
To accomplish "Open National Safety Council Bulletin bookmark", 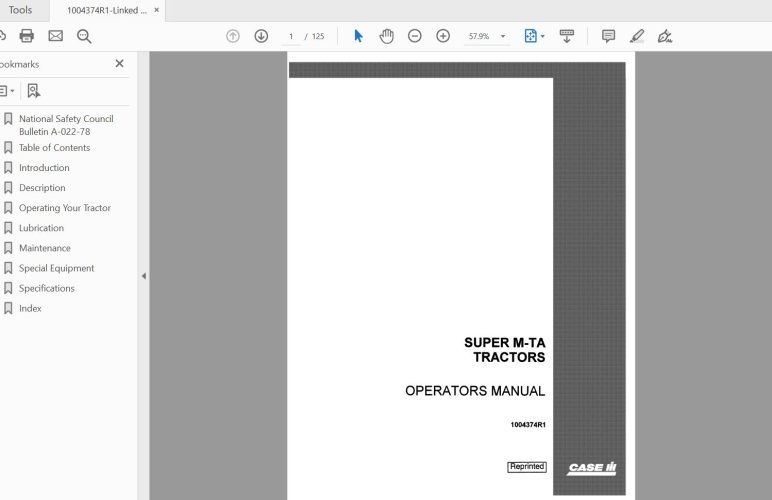I will point(66,125).
